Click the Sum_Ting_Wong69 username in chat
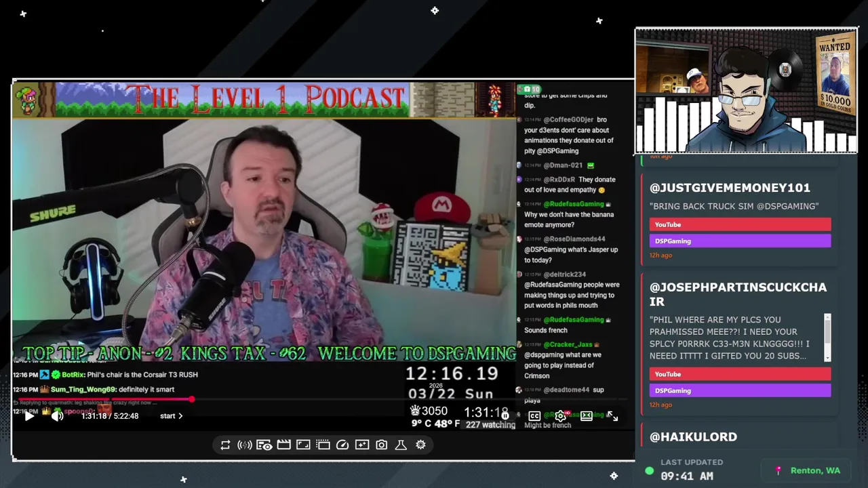The width and height of the screenshot is (868, 488). click(83, 390)
